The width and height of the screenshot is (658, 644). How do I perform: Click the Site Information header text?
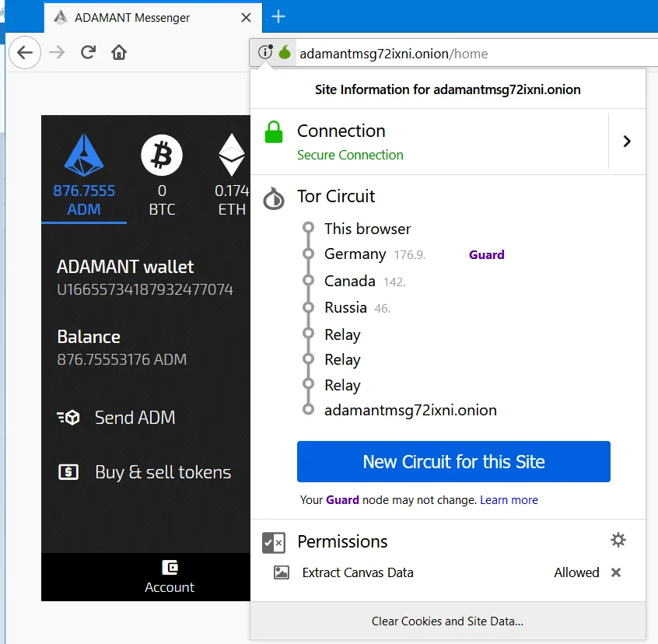(x=448, y=89)
